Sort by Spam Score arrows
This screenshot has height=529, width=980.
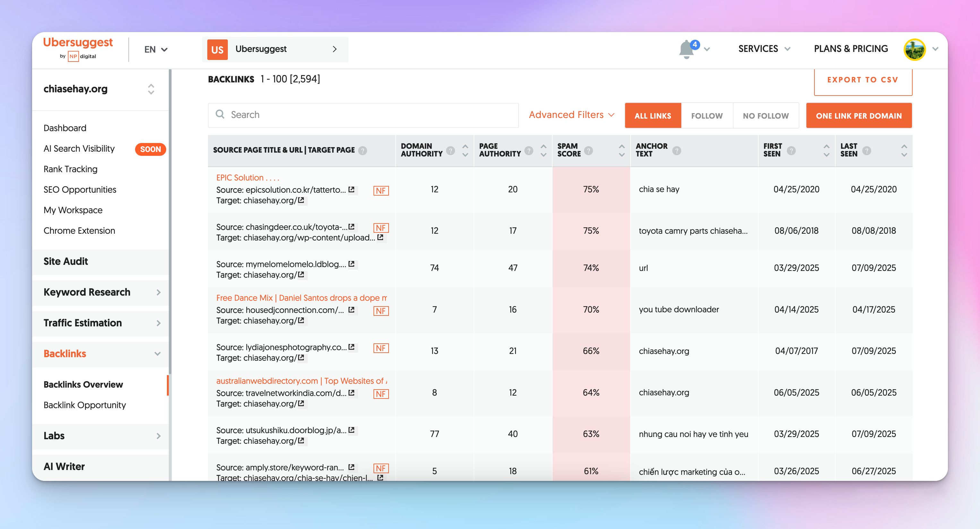coord(622,150)
